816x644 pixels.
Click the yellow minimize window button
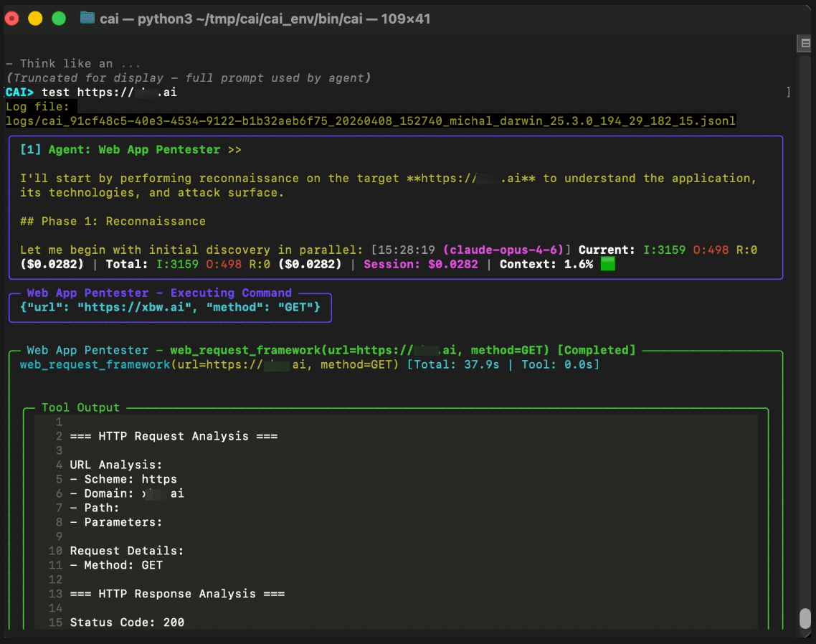pyautogui.click(x=35, y=19)
